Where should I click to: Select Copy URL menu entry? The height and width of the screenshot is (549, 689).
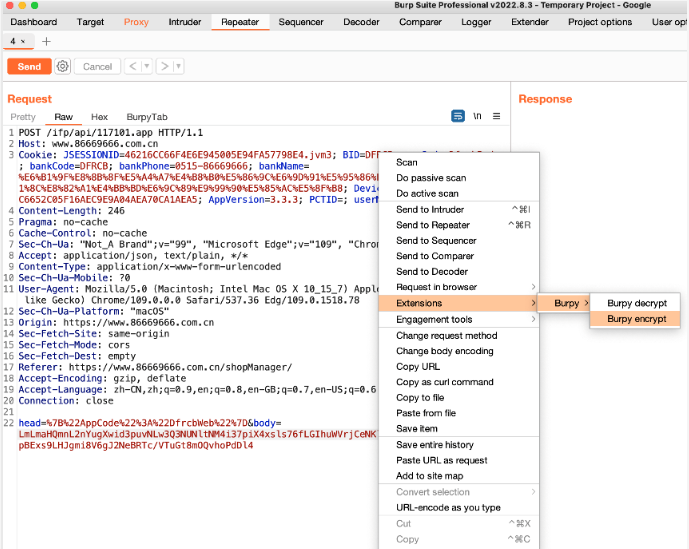point(459,367)
